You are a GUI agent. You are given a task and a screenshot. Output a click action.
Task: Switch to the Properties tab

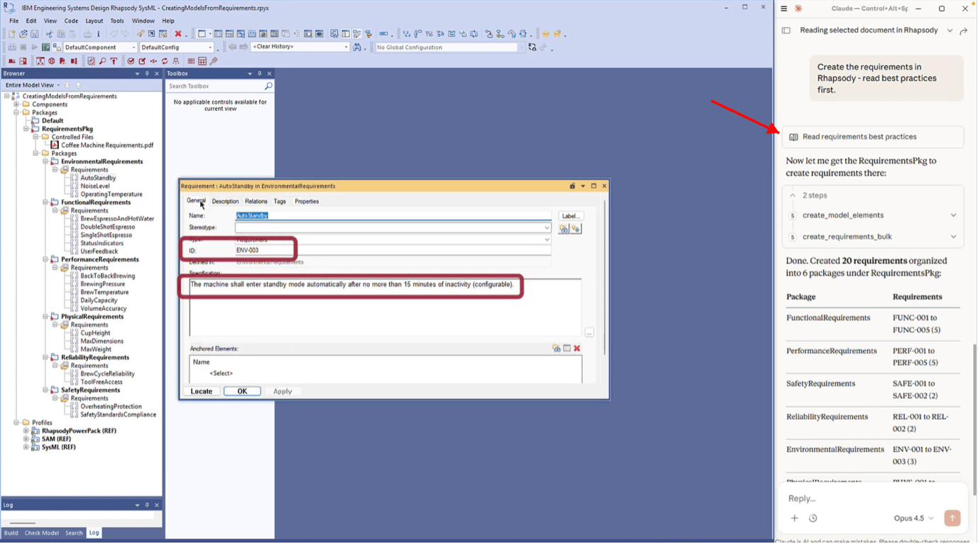pyautogui.click(x=307, y=202)
